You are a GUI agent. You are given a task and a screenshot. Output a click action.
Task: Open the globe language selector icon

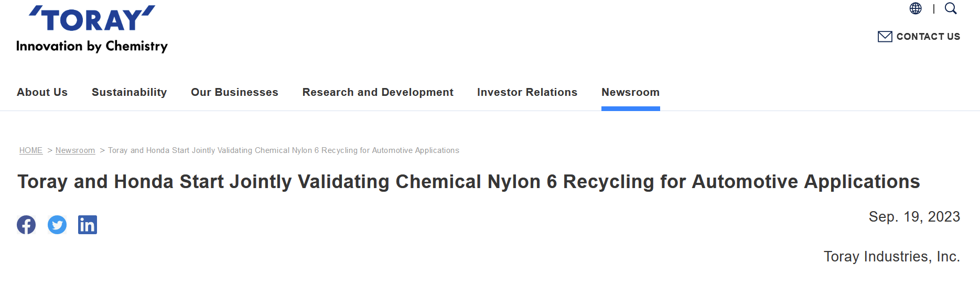point(916,8)
